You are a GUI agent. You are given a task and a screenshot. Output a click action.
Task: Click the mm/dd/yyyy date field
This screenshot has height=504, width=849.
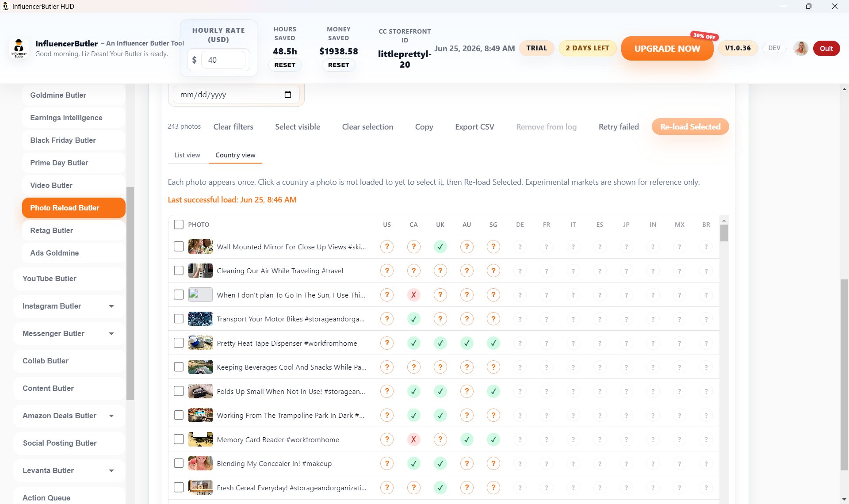coord(236,95)
